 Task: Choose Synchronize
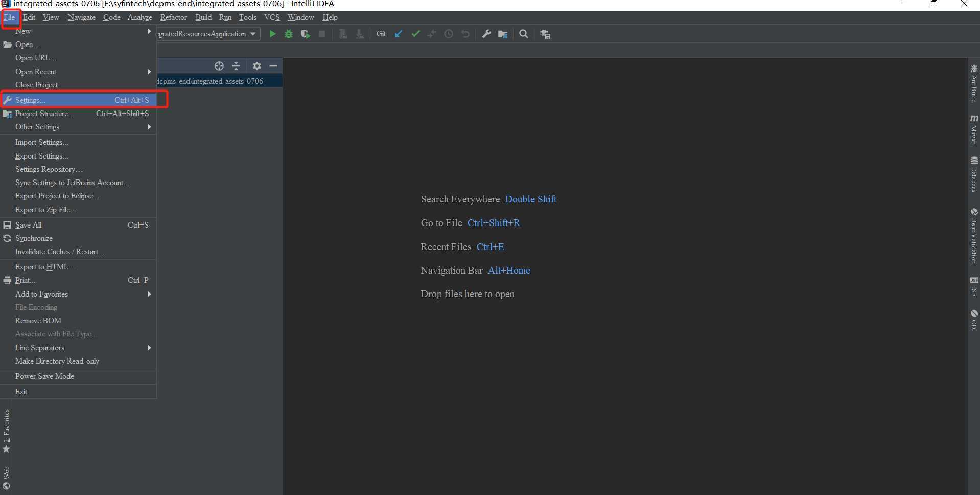[x=78, y=238]
